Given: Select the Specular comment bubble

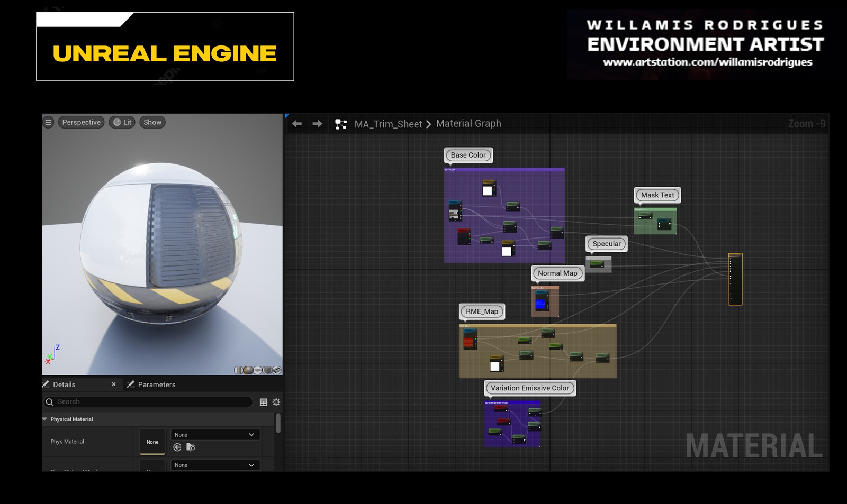Looking at the screenshot, I should (x=607, y=244).
